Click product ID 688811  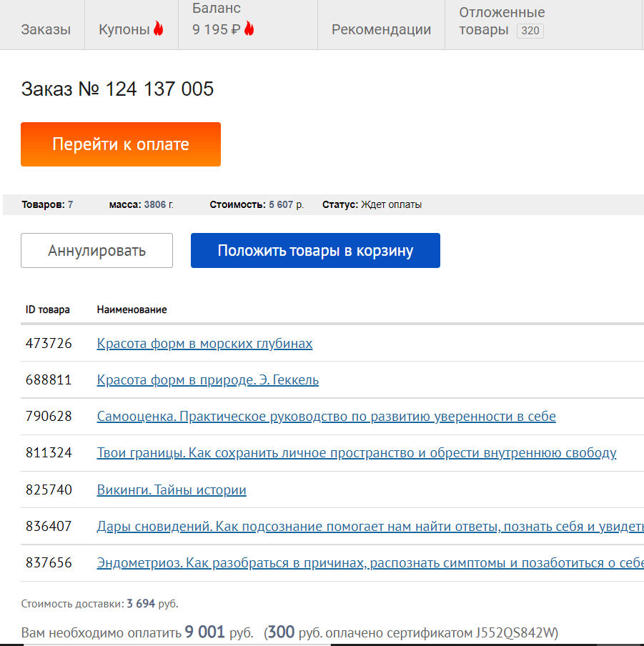click(49, 379)
